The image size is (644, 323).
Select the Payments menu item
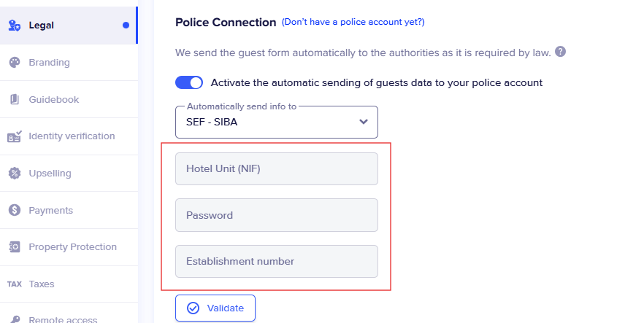(69, 210)
